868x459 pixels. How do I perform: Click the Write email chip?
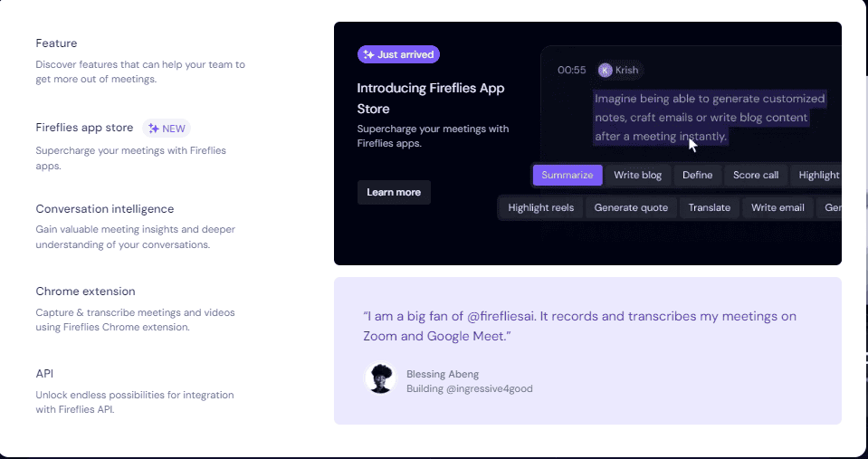point(777,208)
